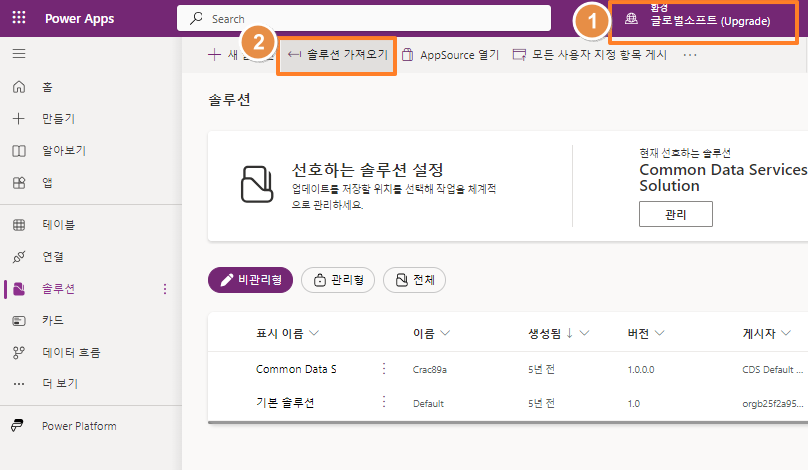Select the 전체 filter pill
808x470 pixels.
tap(414, 280)
